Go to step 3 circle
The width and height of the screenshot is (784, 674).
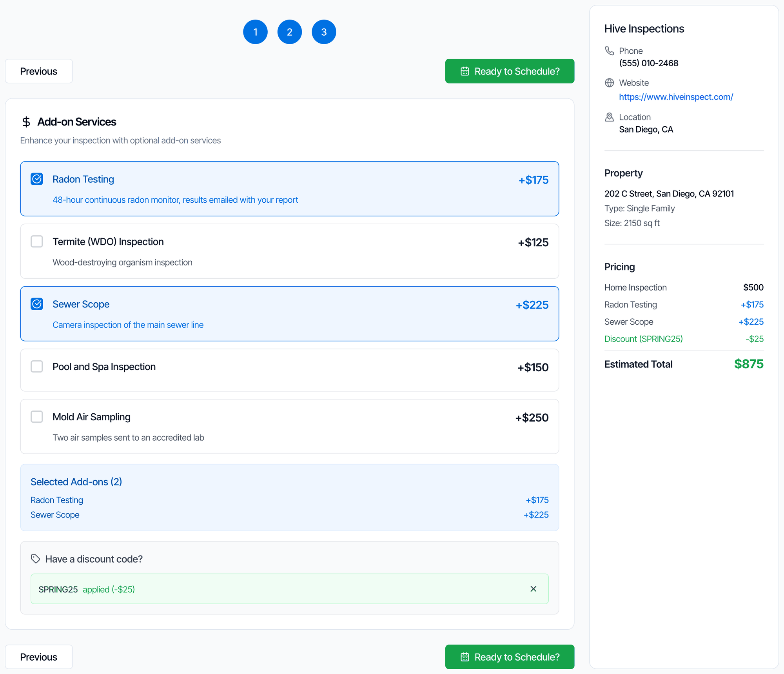pyautogui.click(x=324, y=32)
